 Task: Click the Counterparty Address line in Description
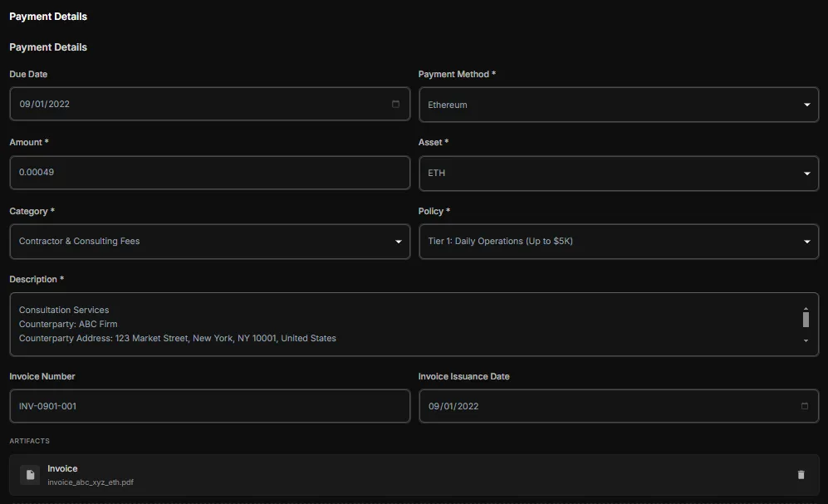tap(178, 338)
